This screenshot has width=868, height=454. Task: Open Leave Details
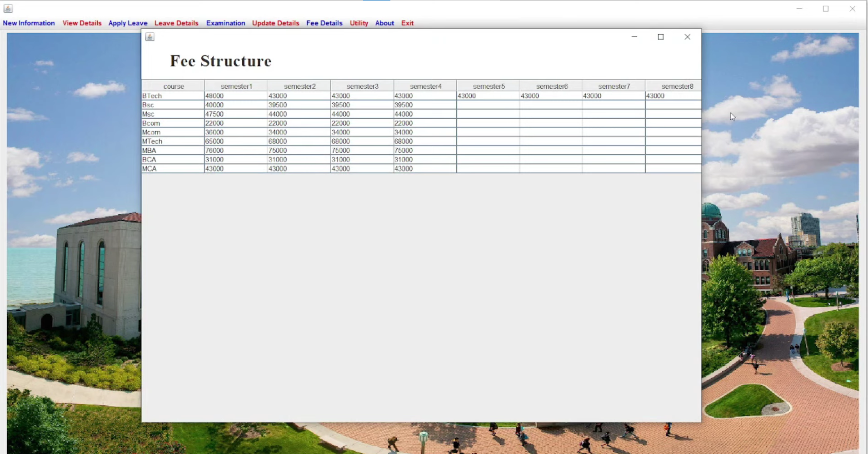click(x=176, y=23)
